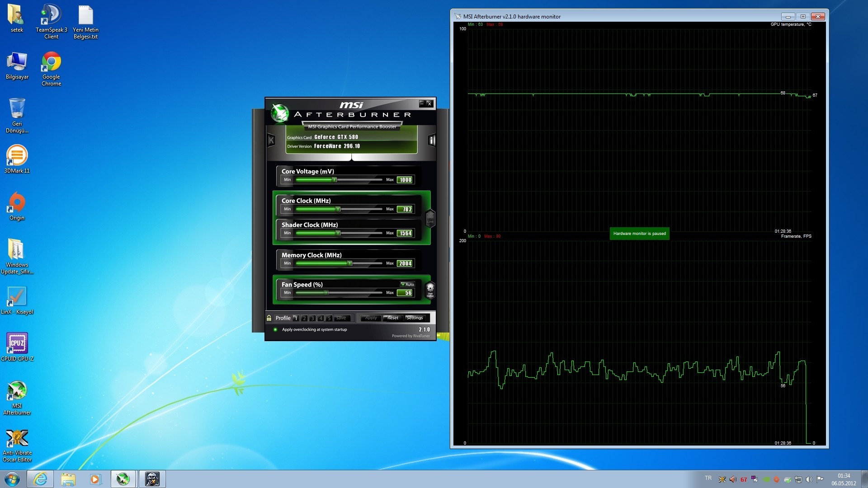Click the Show desktop strip
The height and width of the screenshot is (488, 868).
pyautogui.click(x=865, y=479)
